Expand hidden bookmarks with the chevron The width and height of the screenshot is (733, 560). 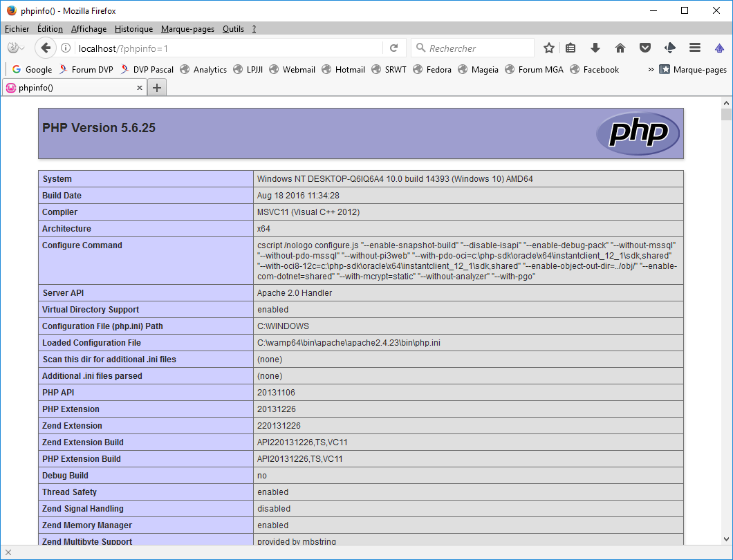(651, 69)
